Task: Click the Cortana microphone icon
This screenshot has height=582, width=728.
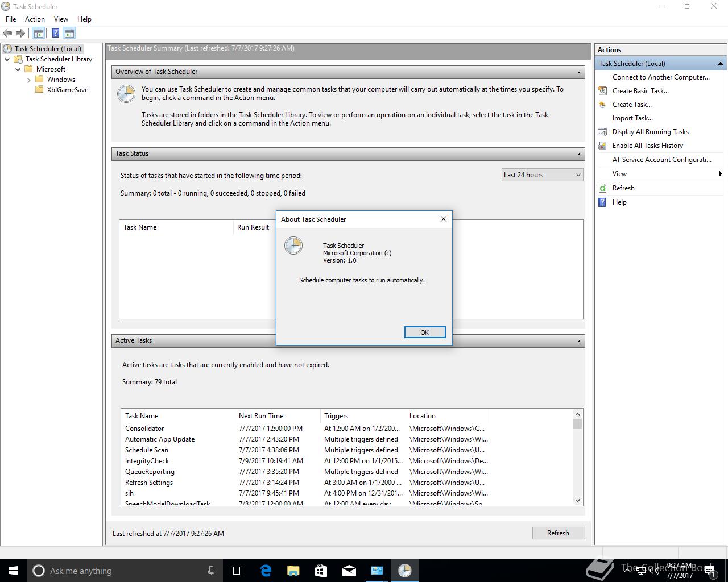Action: (211, 571)
